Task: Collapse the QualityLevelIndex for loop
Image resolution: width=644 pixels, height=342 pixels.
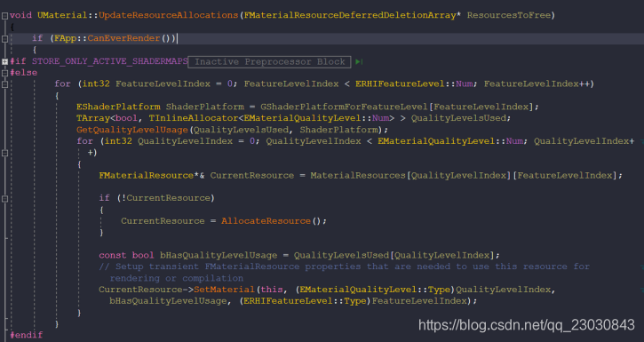Action: 4,153
